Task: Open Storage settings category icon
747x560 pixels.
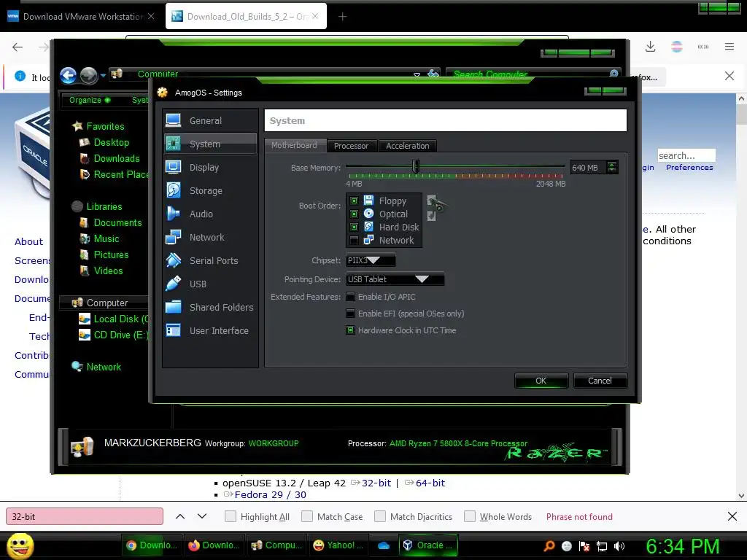Action: point(173,190)
